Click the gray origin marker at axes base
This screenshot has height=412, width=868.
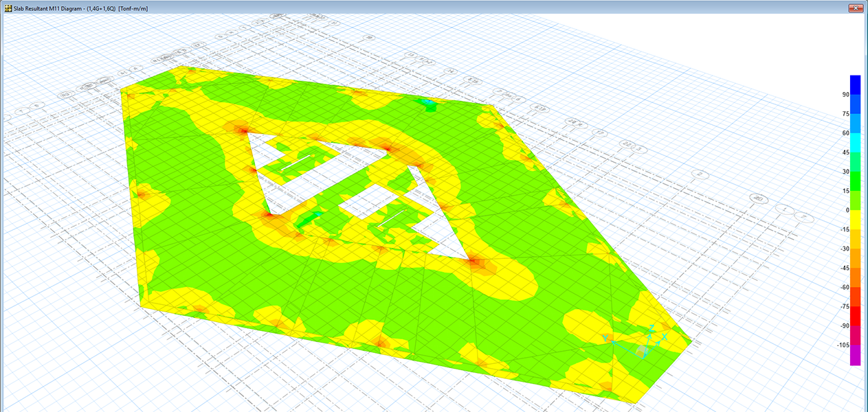(642, 351)
